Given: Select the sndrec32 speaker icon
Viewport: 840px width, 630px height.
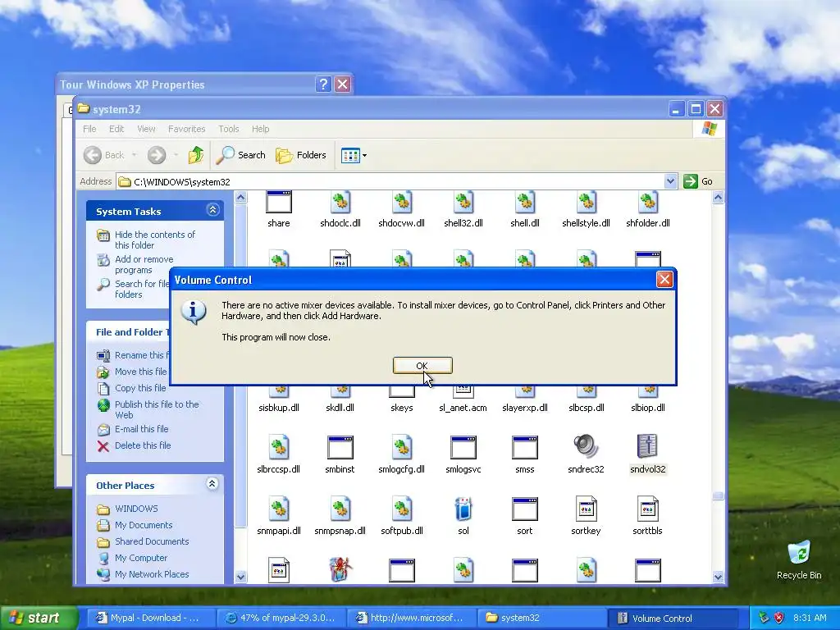Looking at the screenshot, I should pyautogui.click(x=586, y=445).
